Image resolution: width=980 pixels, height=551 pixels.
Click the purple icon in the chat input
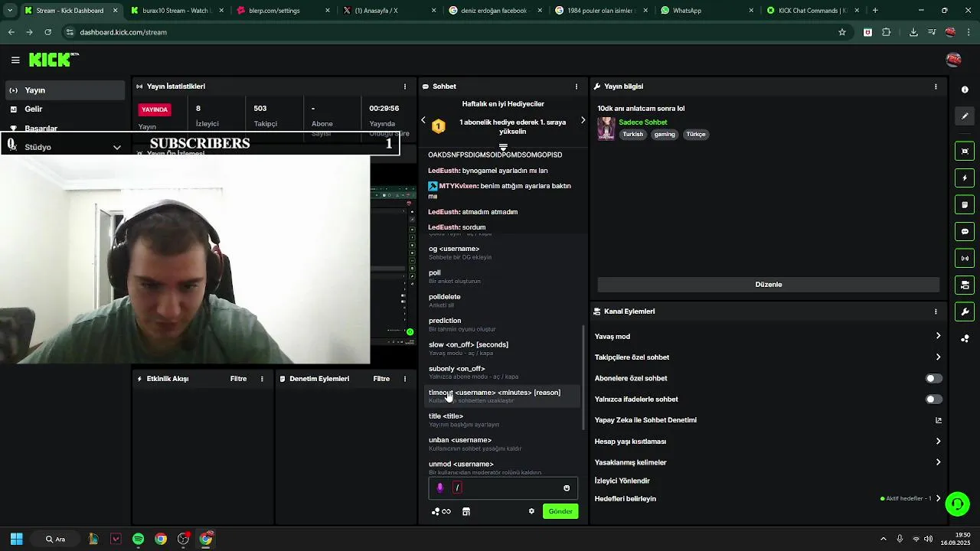point(439,487)
